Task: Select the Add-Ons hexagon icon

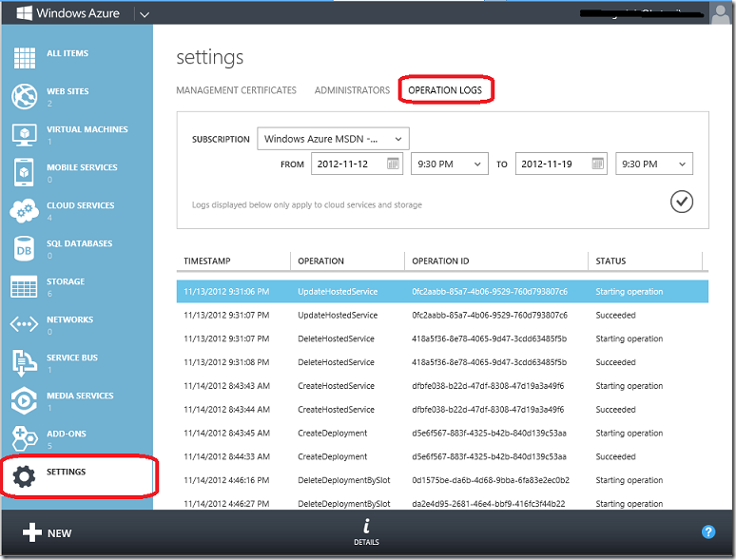Action: 25,438
